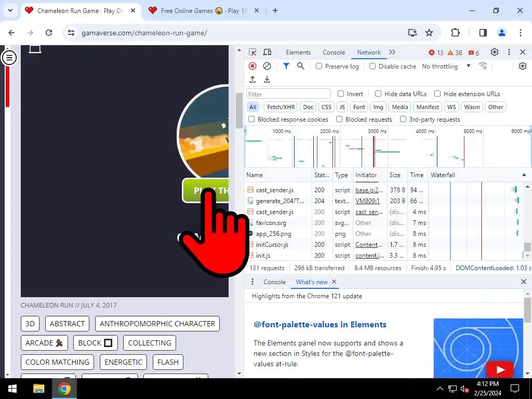Select the What's new drawer tab
532x399 pixels.
tap(312, 282)
